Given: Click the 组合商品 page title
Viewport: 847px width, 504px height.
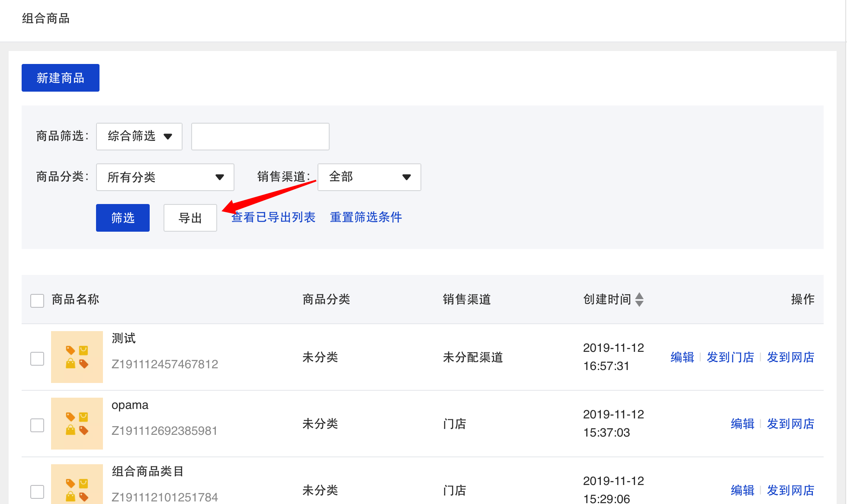Looking at the screenshot, I should coord(46,19).
